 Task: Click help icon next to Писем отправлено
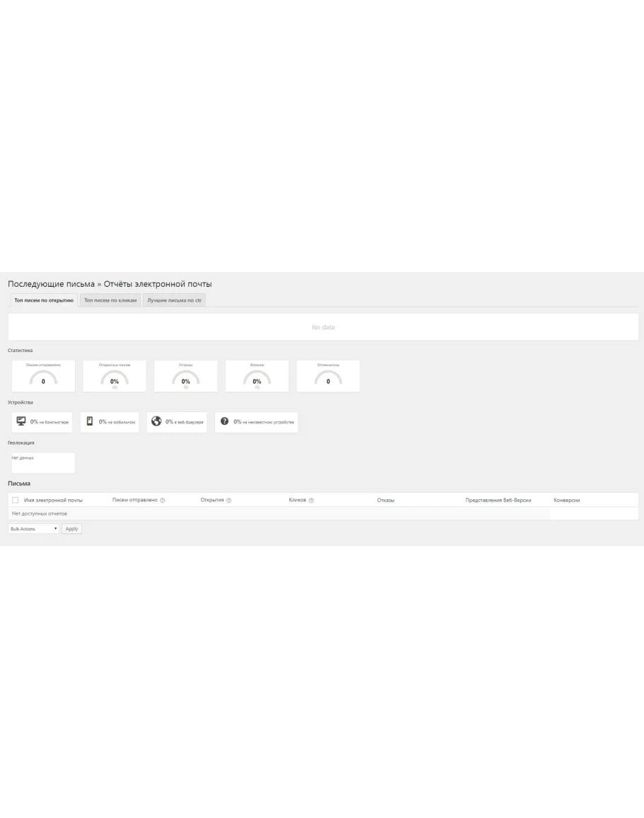click(x=163, y=501)
